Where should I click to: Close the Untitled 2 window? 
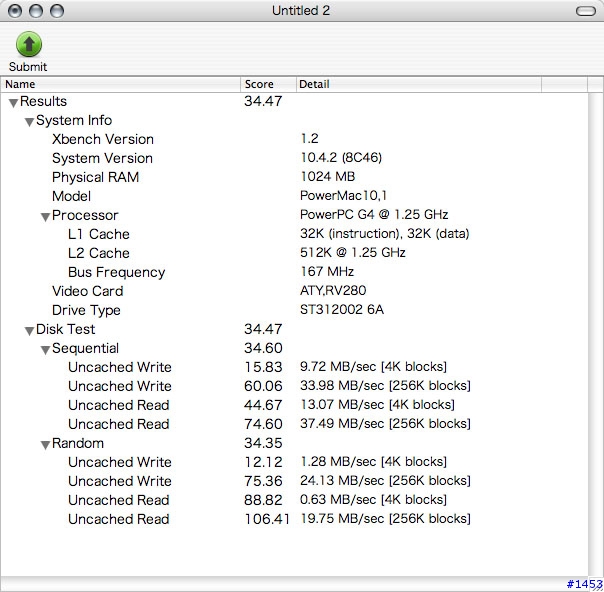pyautogui.click(x=15, y=11)
